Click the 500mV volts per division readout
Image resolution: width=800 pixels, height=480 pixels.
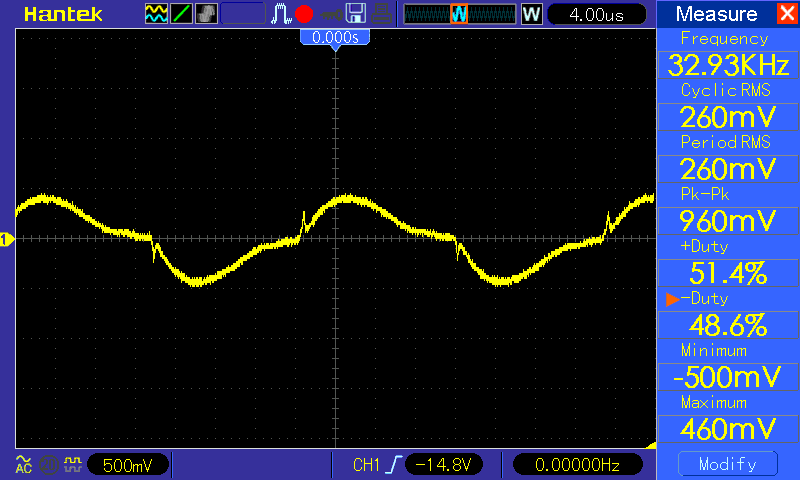click(x=128, y=465)
